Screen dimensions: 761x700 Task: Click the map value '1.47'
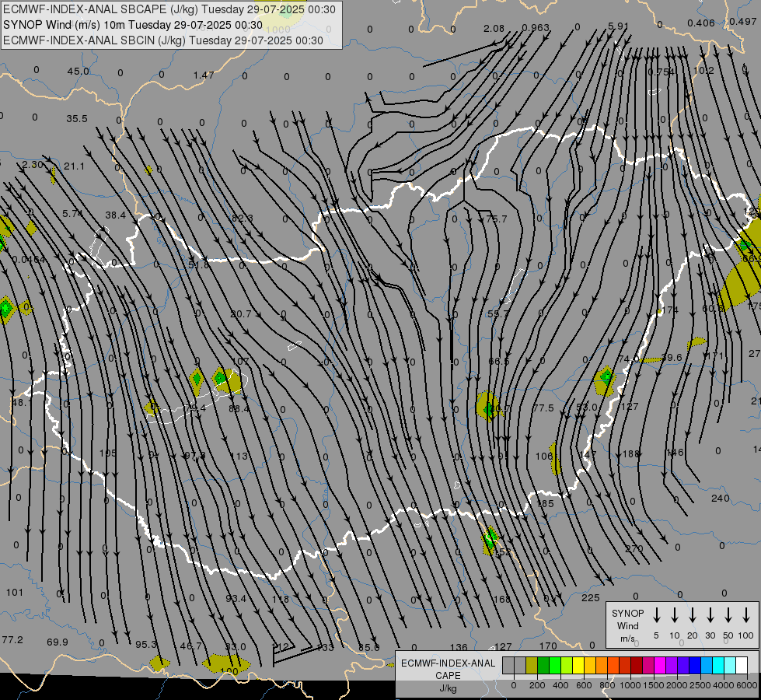click(204, 75)
